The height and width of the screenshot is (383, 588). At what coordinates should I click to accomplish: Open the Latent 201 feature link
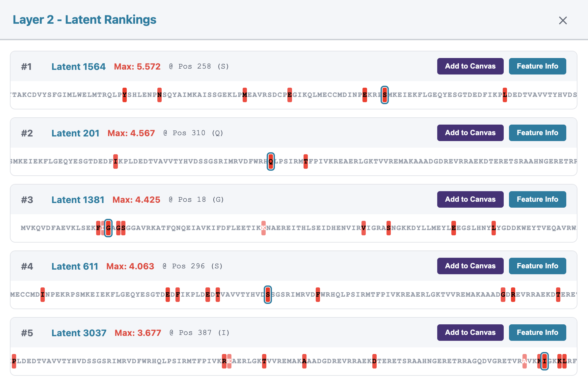(x=75, y=133)
